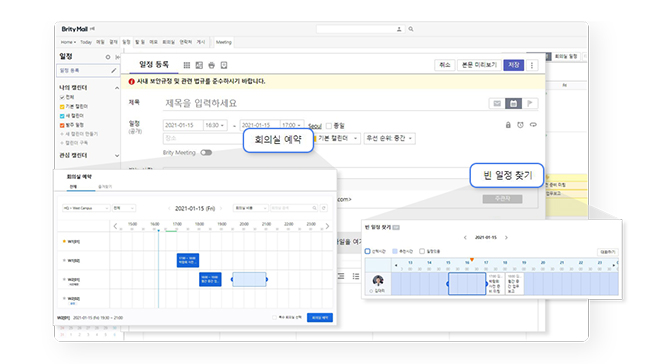The width and height of the screenshot is (646, 364).
Task: Open the alarm clock reminder icon
Action: [520, 125]
